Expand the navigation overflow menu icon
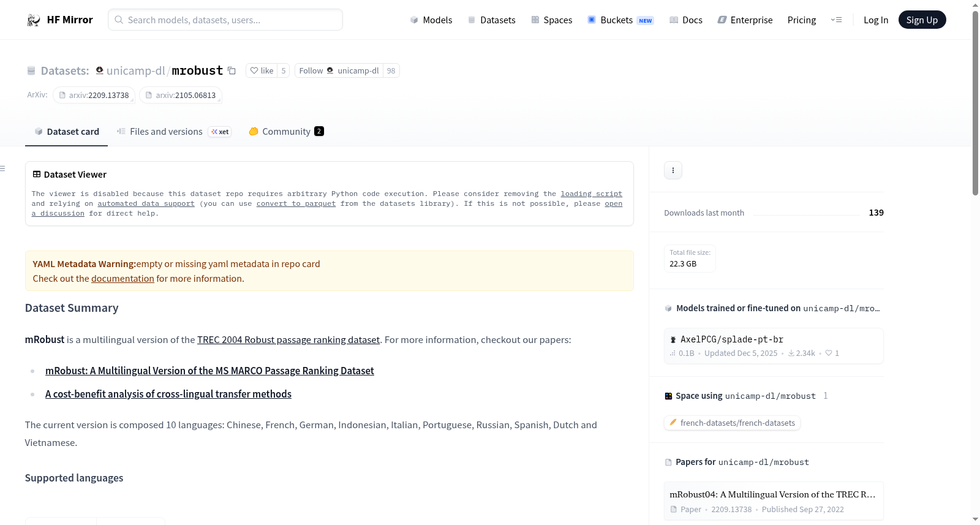 (836, 20)
